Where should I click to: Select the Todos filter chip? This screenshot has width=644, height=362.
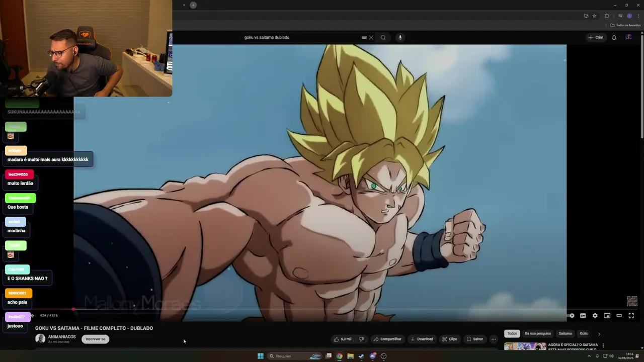click(512, 333)
